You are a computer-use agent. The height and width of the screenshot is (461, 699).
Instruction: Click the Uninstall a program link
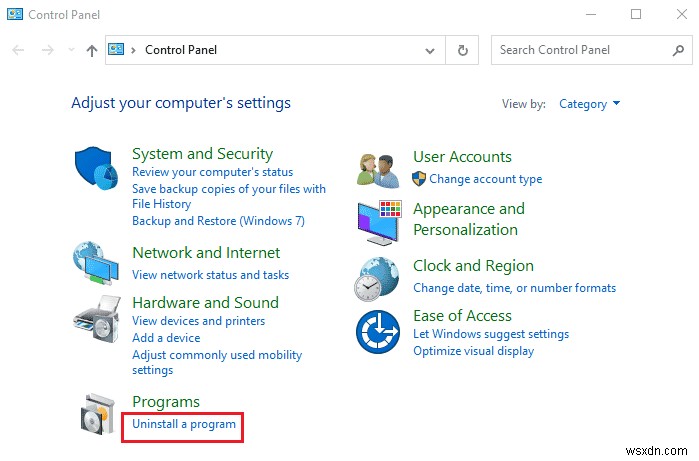[184, 424]
